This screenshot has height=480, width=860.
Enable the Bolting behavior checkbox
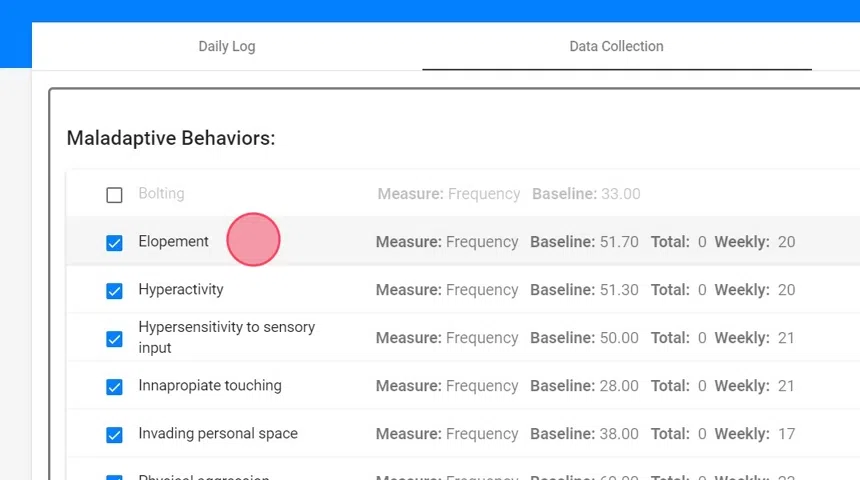click(x=114, y=195)
